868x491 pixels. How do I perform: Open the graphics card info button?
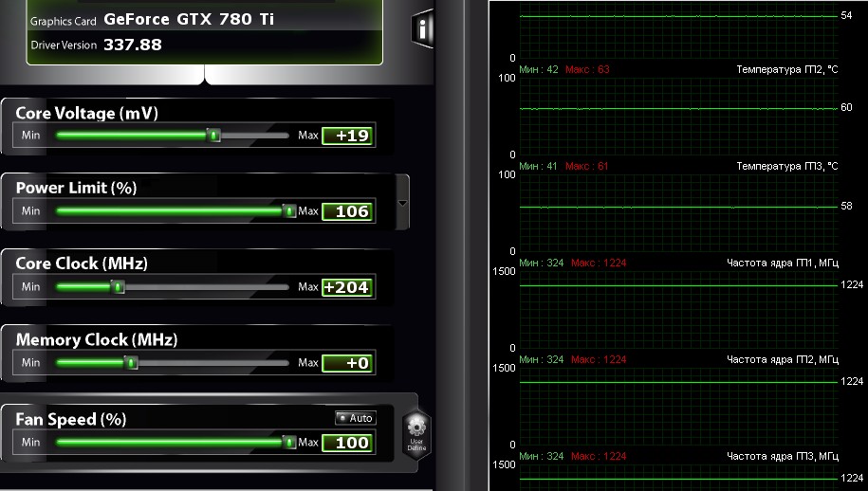pyautogui.click(x=422, y=28)
